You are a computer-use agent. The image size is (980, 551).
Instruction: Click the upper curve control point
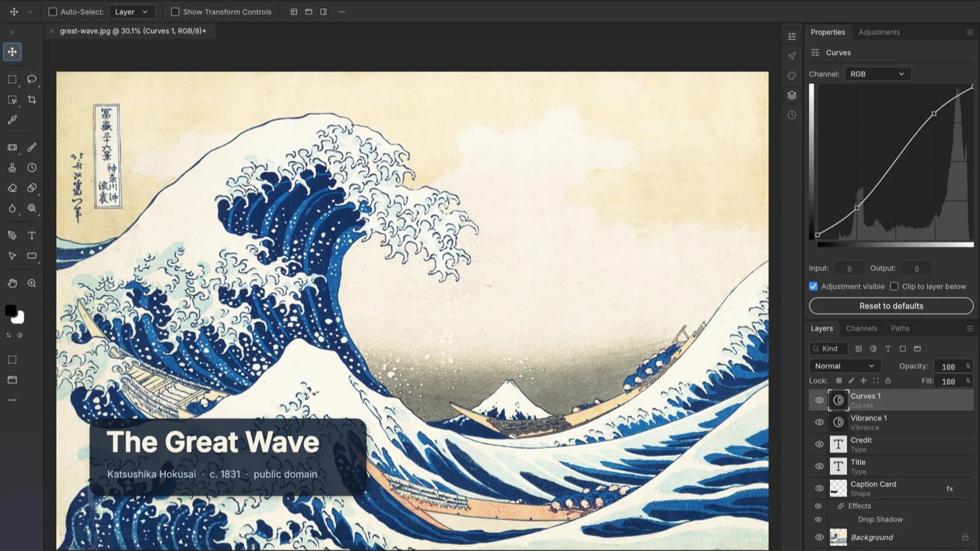(934, 113)
